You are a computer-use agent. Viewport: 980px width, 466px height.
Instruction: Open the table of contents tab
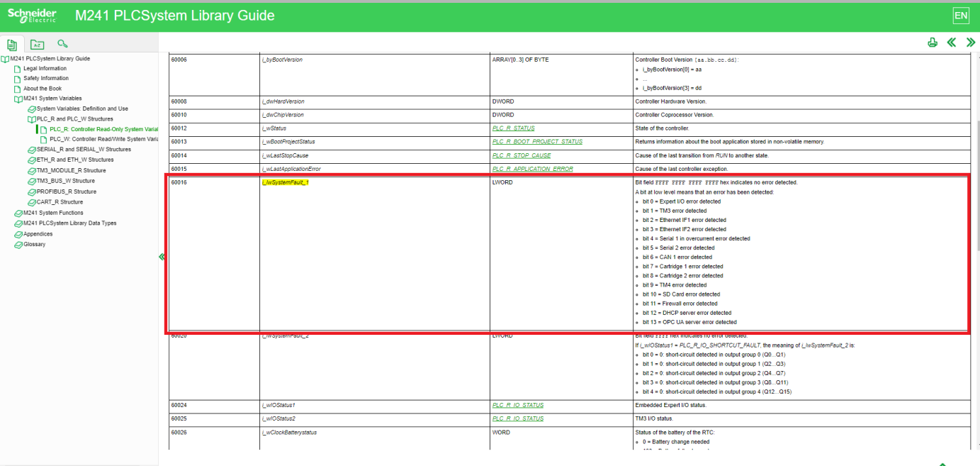click(x=12, y=44)
